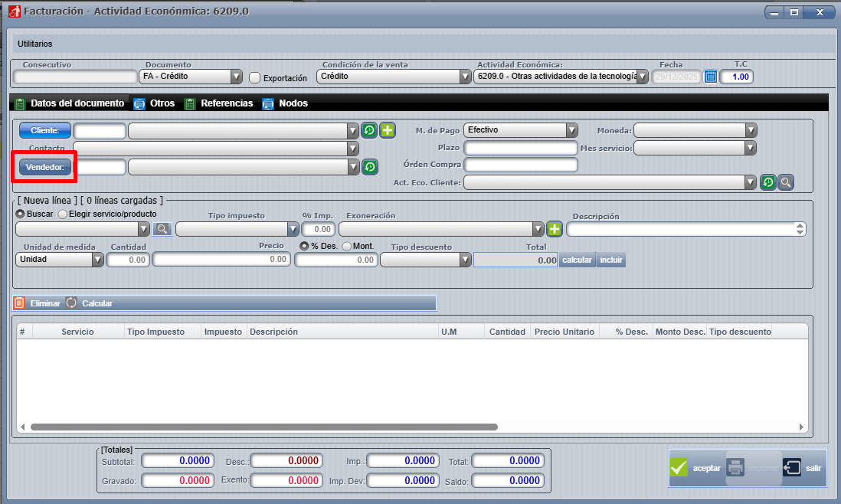The image size is (841, 504).
Task: Click inside the Órden Compra field
Action: [521, 165]
